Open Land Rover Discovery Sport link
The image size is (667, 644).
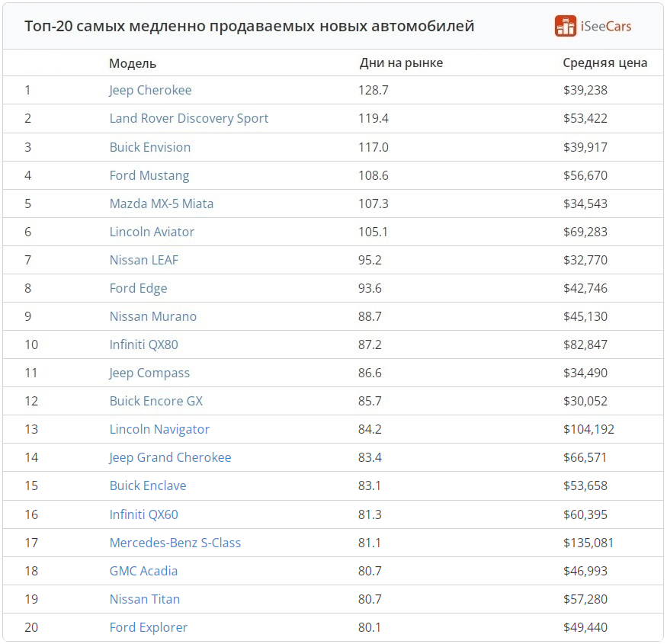(189, 118)
